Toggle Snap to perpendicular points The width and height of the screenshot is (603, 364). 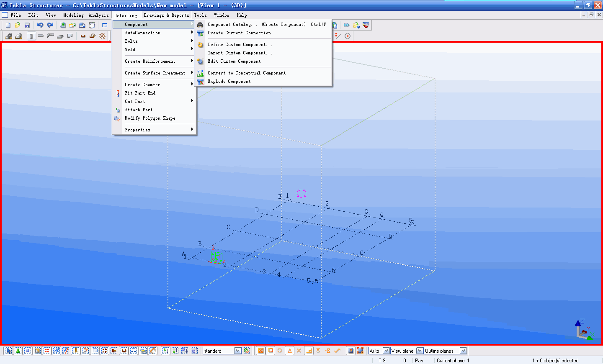pos(309,351)
